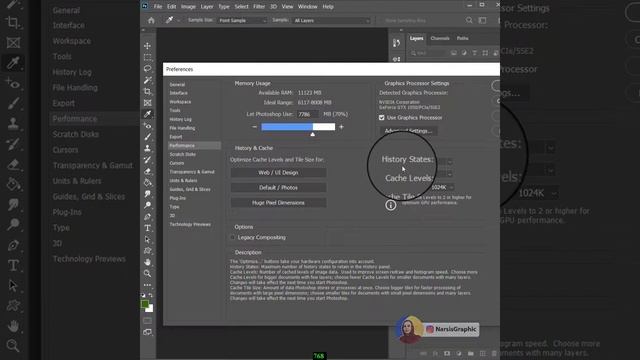Image resolution: width=640 pixels, height=360 pixels.
Task: Open the collapsed History panel icon
Action: 396,43
